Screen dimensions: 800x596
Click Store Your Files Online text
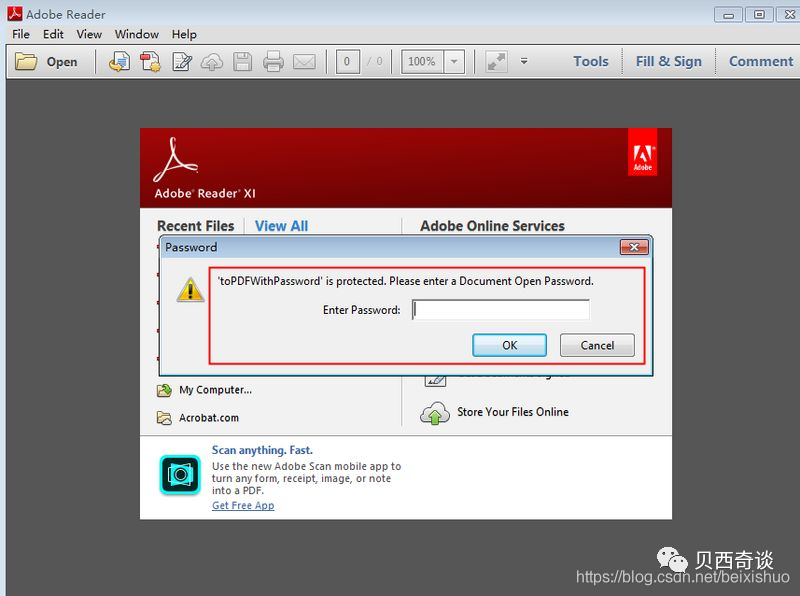pyautogui.click(x=513, y=412)
